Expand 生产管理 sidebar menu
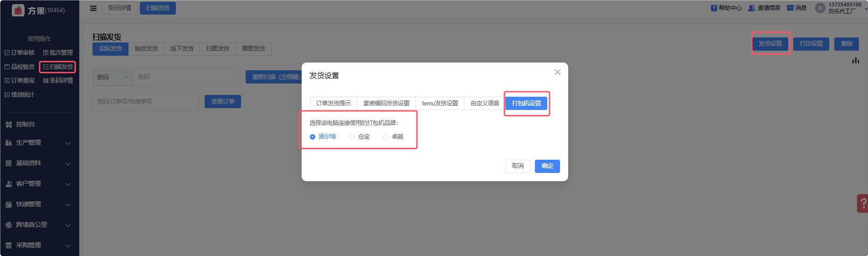868x256 pixels. pyautogui.click(x=39, y=143)
